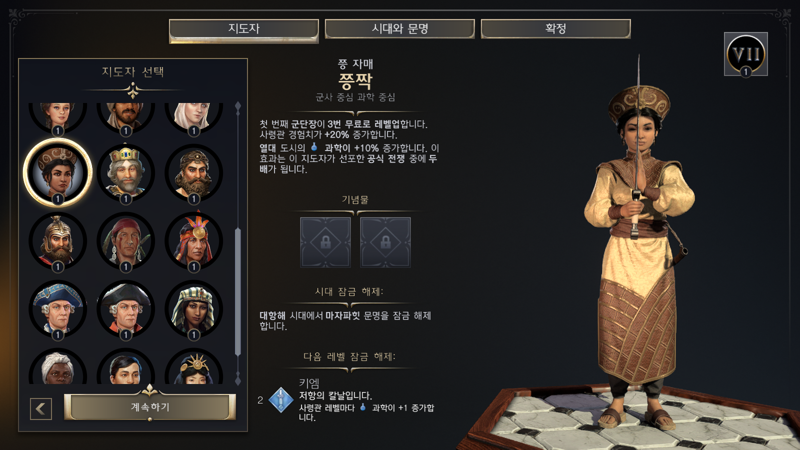Open the VII badge in corner
The width and height of the screenshot is (800, 450).
click(745, 54)
